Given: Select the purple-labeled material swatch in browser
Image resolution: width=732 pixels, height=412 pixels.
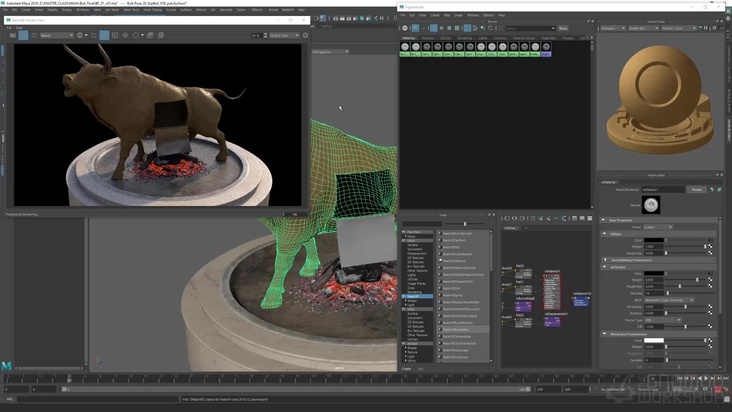Looking at the screenshot, I should [546, 49].
